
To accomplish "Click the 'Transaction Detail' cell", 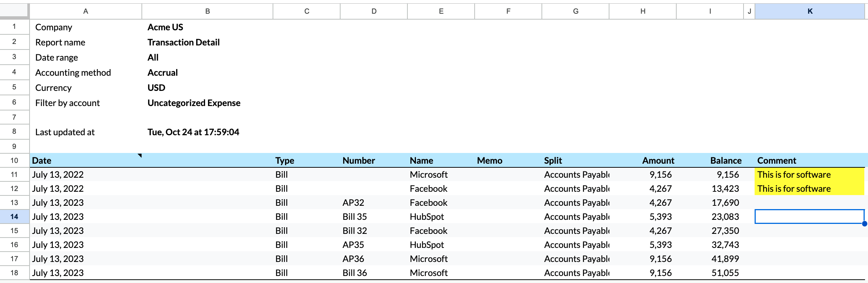I will (208, 42).
